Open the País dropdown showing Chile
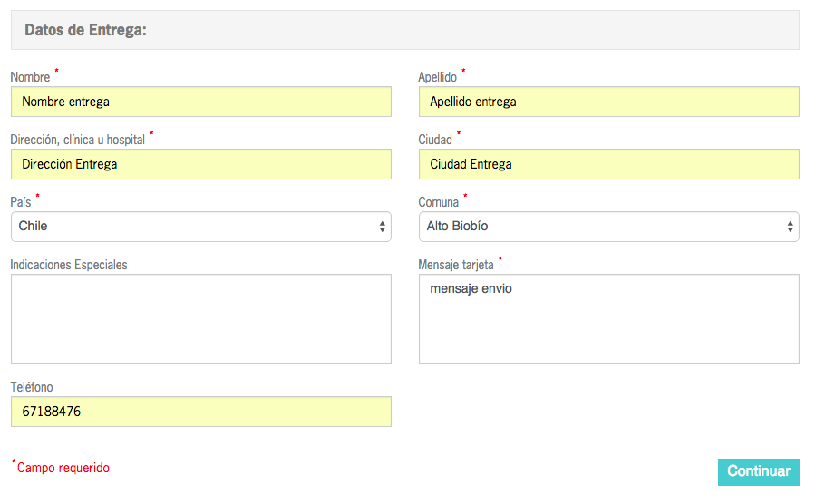835x504 pixels. point(200,227)
